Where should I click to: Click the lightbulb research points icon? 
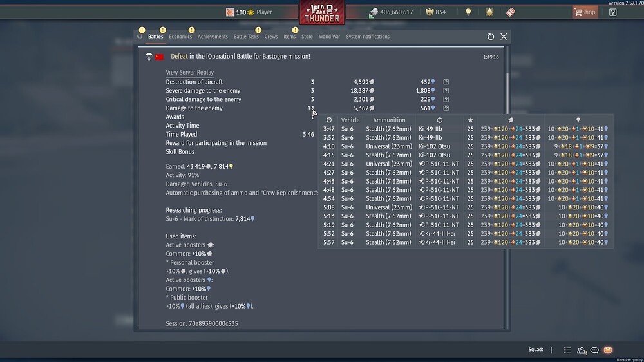(468, 12)
